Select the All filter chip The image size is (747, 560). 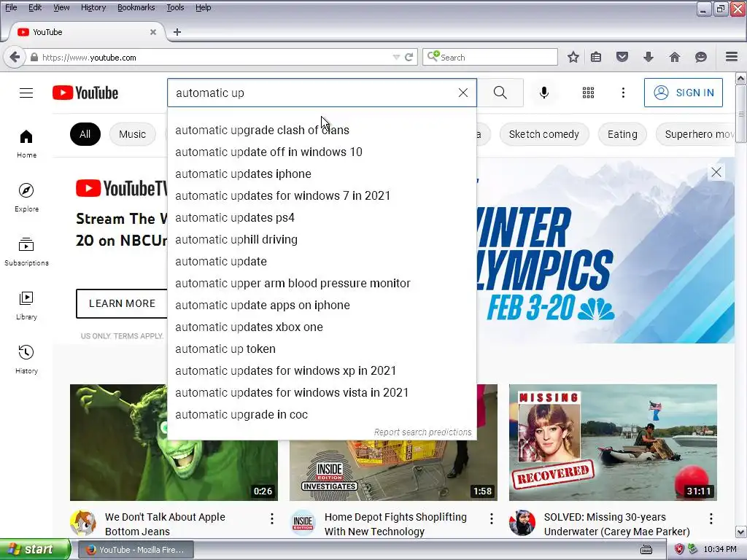85,134
